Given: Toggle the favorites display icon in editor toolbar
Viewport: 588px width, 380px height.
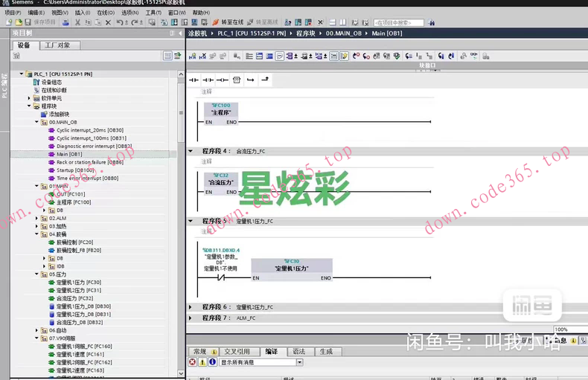Looking at the screenshot, I should click(x=333, y=57).
